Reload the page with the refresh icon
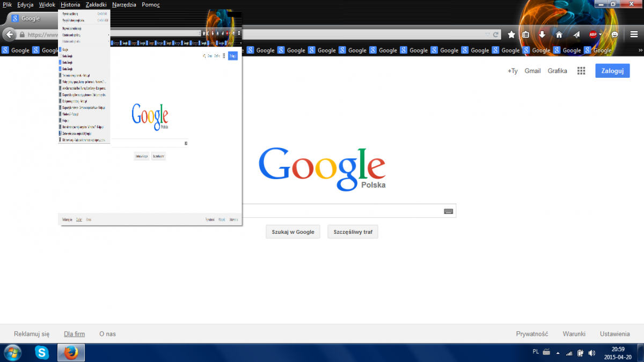 (496, 34)
